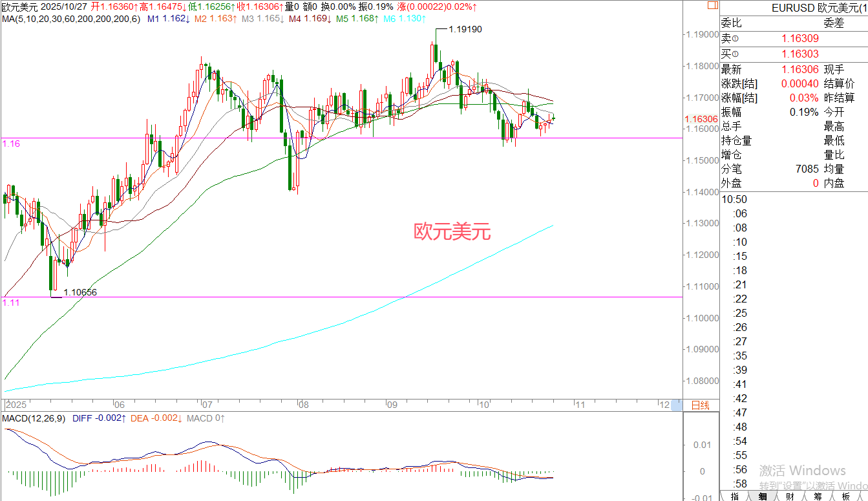Click the red 欧元美元 chart watermark text
868x501 pixels.
coord(452,231)
